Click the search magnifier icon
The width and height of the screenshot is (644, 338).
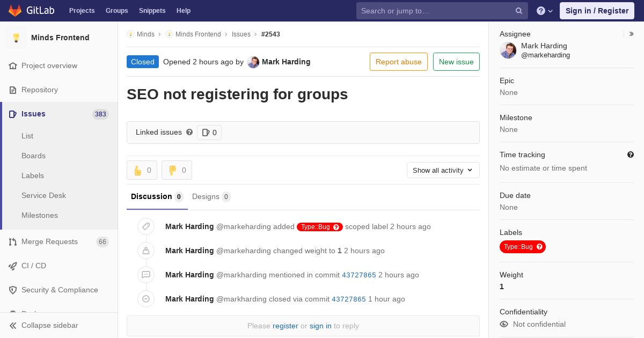(x=519, y=11)
